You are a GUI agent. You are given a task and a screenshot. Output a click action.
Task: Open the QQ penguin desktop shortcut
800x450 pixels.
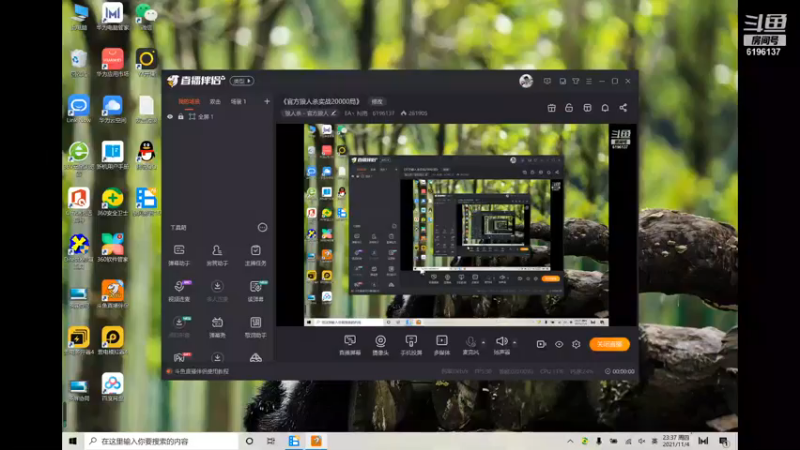coord(146,155)
